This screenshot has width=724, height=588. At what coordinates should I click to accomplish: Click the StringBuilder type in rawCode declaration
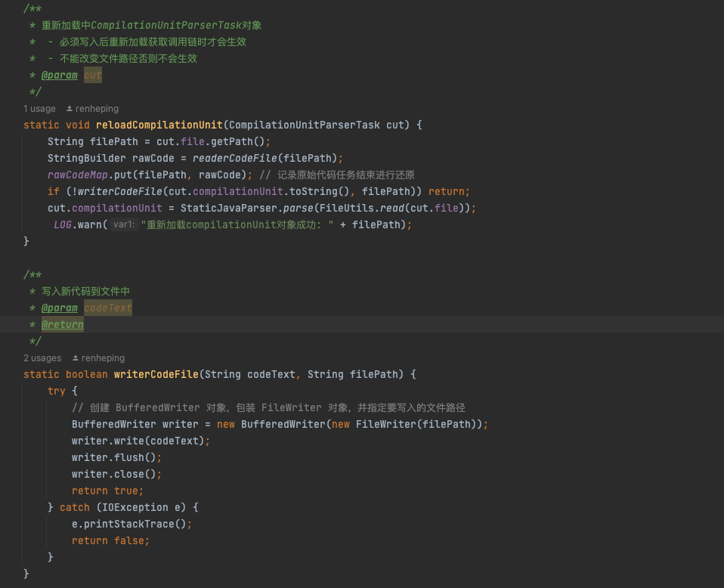tap(86, 159)
